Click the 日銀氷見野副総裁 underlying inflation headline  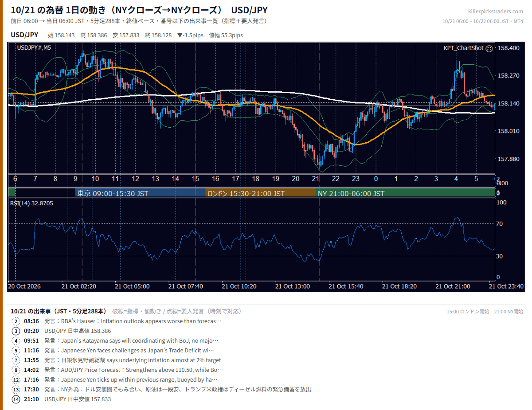[133, 360]
